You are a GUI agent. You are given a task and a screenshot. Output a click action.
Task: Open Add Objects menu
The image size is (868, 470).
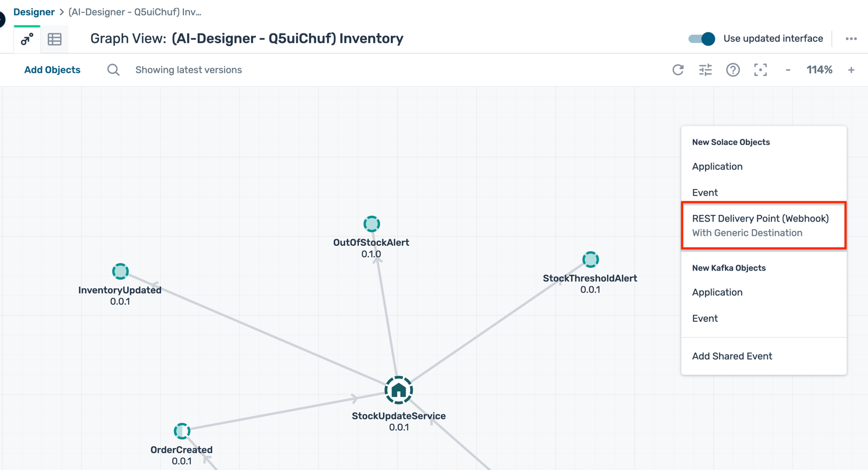[x=52, y=70]
